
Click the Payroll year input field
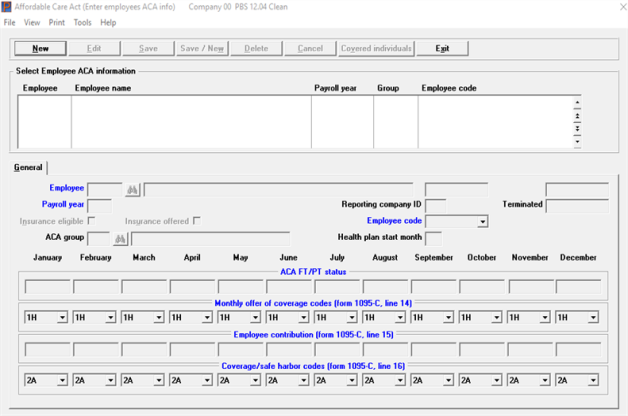(x=100, y=205)
